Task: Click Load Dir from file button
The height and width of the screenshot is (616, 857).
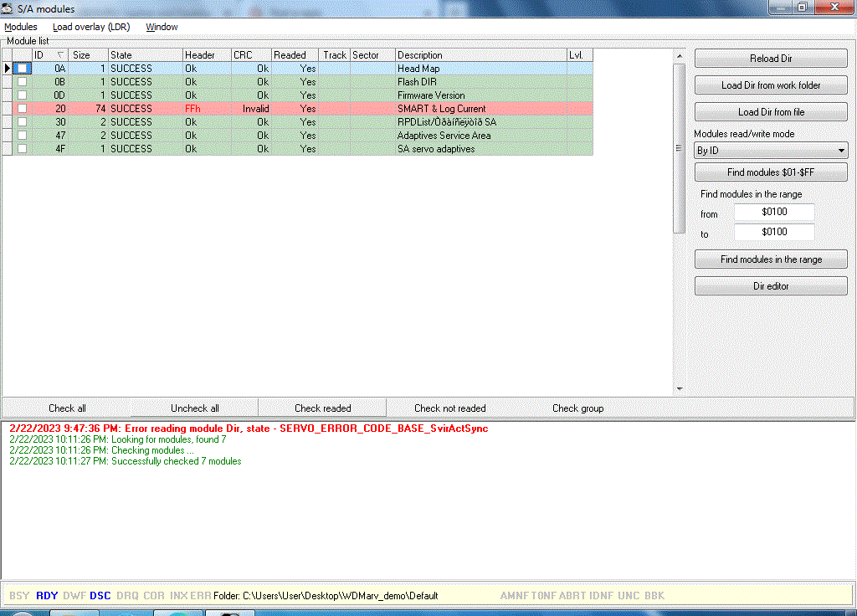Action: [771, 112]
